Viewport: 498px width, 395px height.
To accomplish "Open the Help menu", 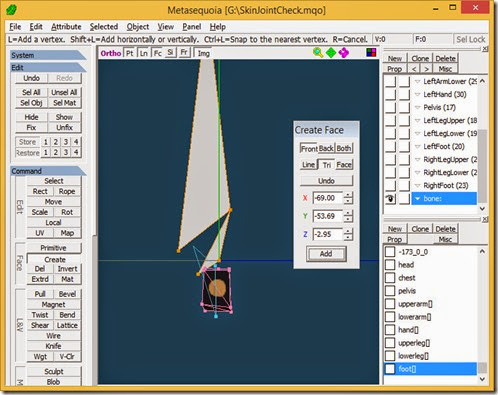I will 218,27.
